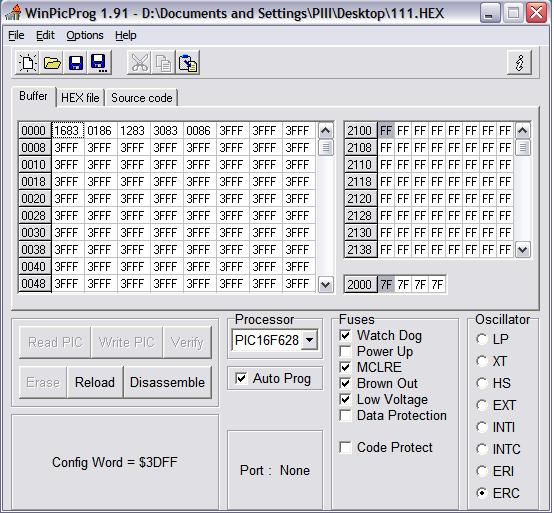Switch to the HEX file tab
Image resolution: width=554 pixels, height=513 pixels.
(x=80, y=98)
